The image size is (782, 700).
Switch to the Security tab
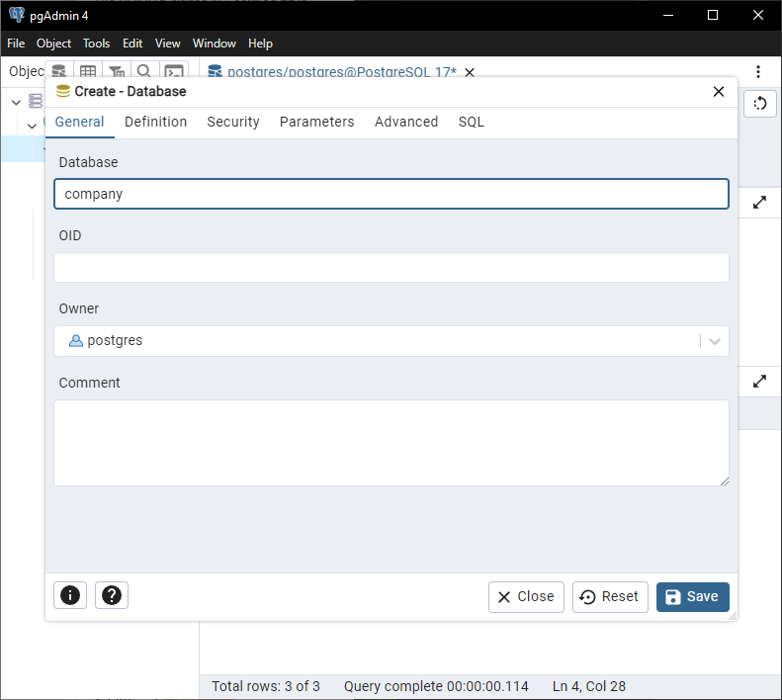coord(233,122)
